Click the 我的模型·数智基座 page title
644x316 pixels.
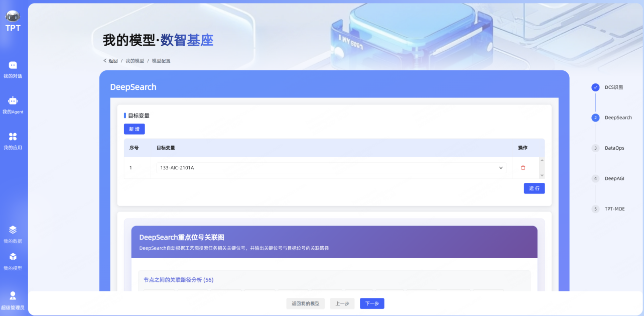(158, 41)
